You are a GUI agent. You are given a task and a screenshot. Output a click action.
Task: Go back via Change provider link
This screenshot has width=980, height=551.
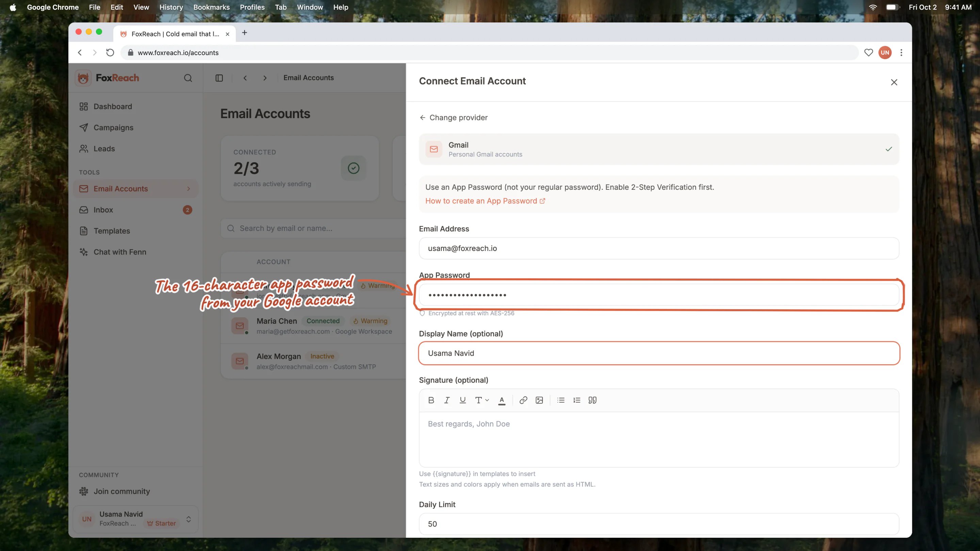point(453,117)
